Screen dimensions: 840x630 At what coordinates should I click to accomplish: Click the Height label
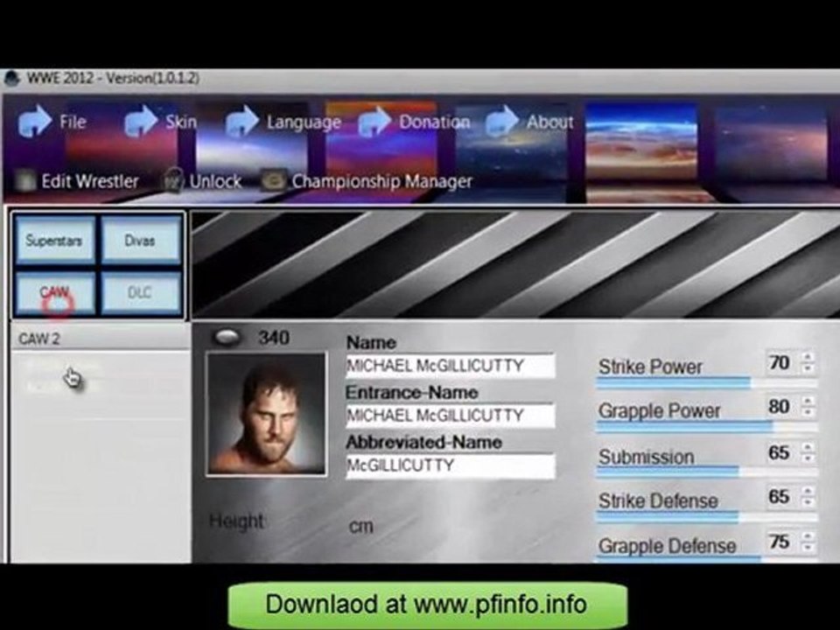click(236, 521)
